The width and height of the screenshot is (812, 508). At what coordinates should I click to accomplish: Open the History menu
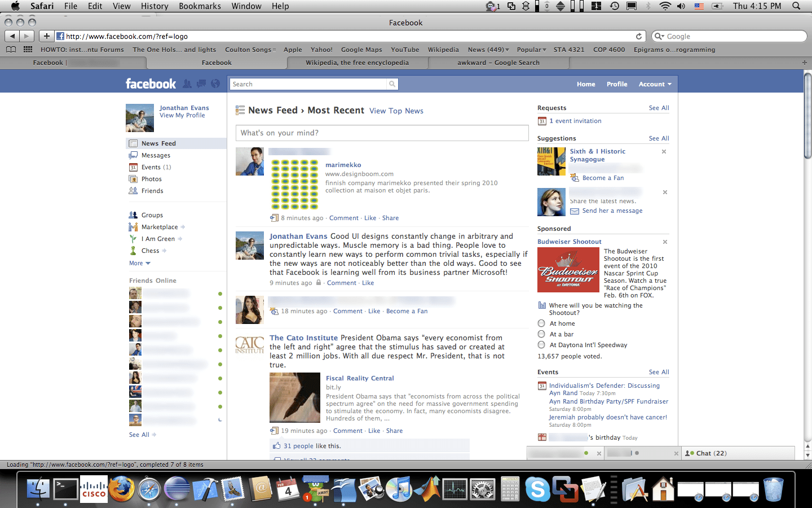155,6
